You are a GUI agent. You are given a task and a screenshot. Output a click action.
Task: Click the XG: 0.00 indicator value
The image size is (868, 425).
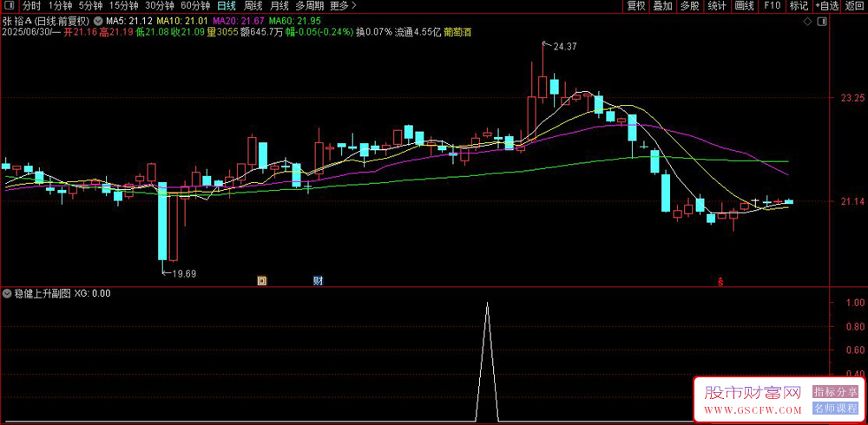click(x=93, y=293)
